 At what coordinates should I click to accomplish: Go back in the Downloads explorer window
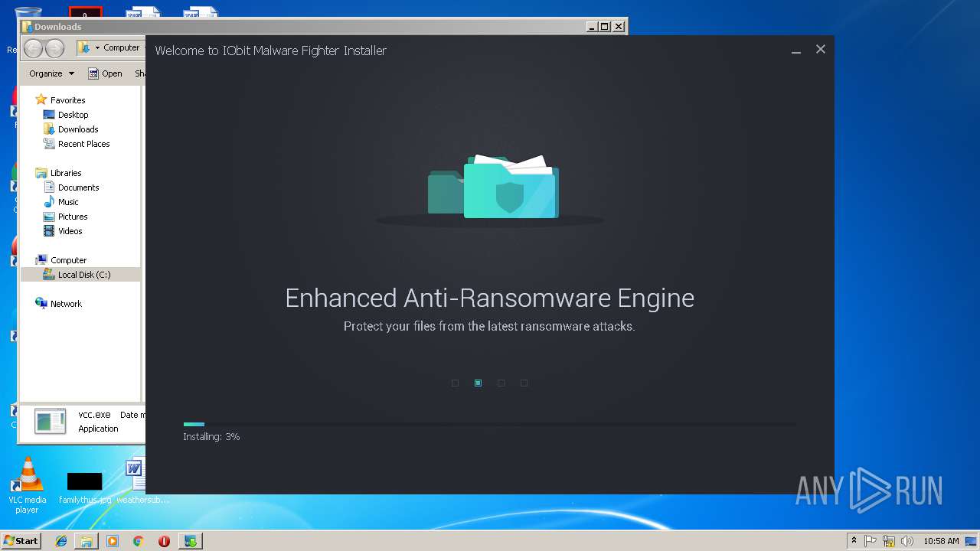point(33,48)
